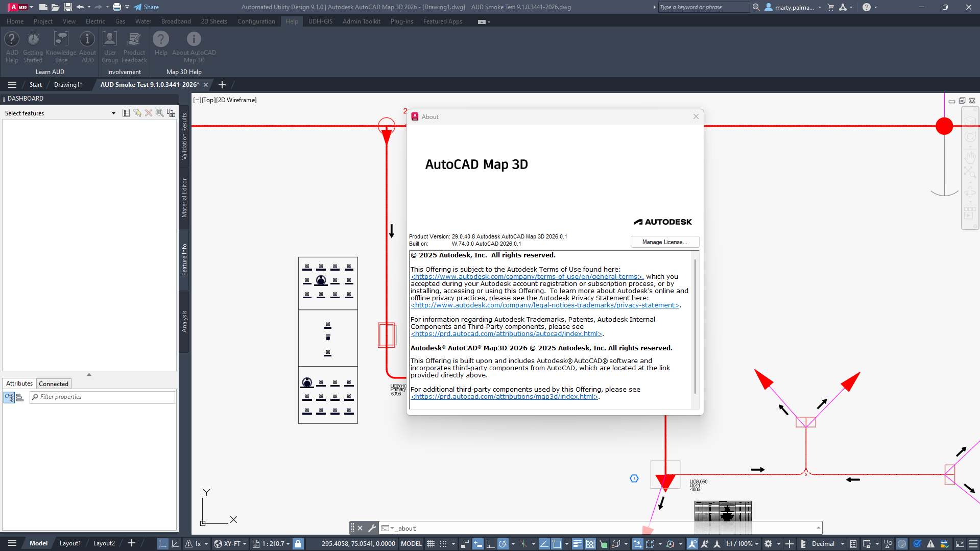Select the Connected tab in Dashboard

pyautogui.click(x=54, y=384)
